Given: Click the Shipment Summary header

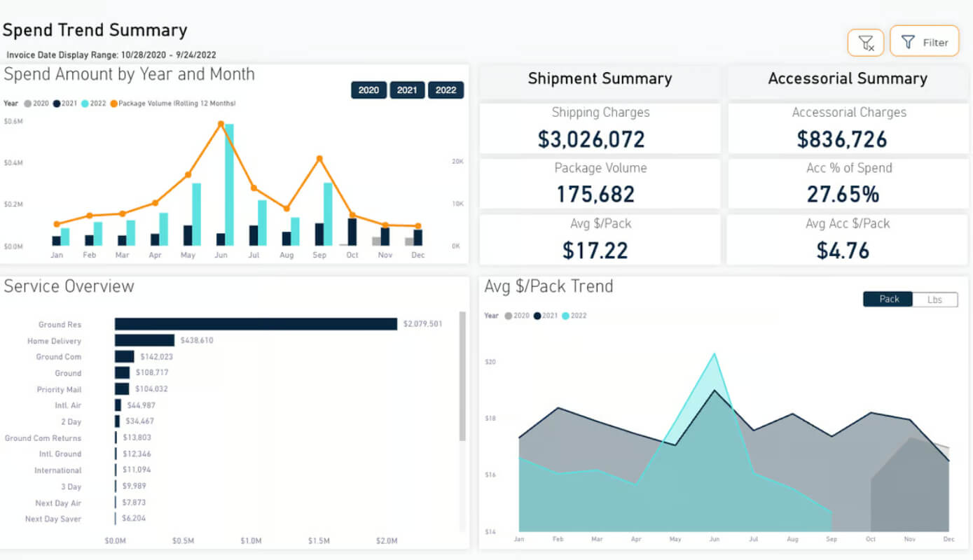Looking at the screenshot, I should 600,79.
